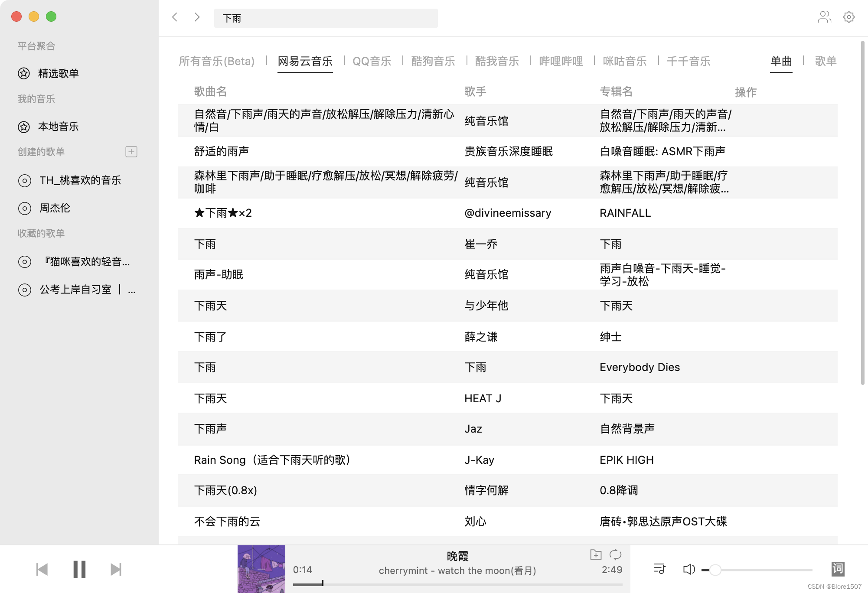Open the lyrics display icon
Viewport: 868px width, 593px height.
(x=838, y=568)
